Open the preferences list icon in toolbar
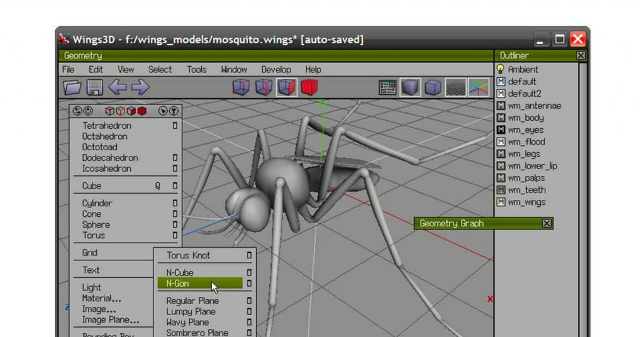 [x=387, y=87]
